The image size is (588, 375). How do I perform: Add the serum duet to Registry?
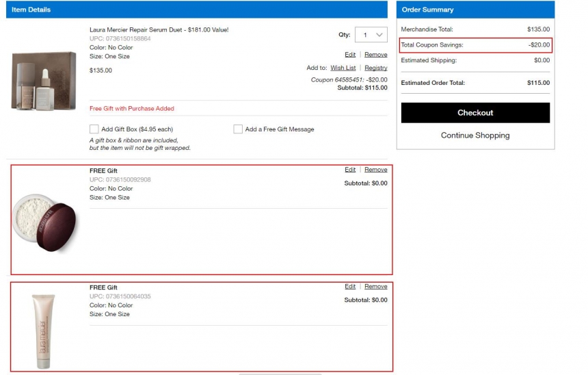pos(376,68)
